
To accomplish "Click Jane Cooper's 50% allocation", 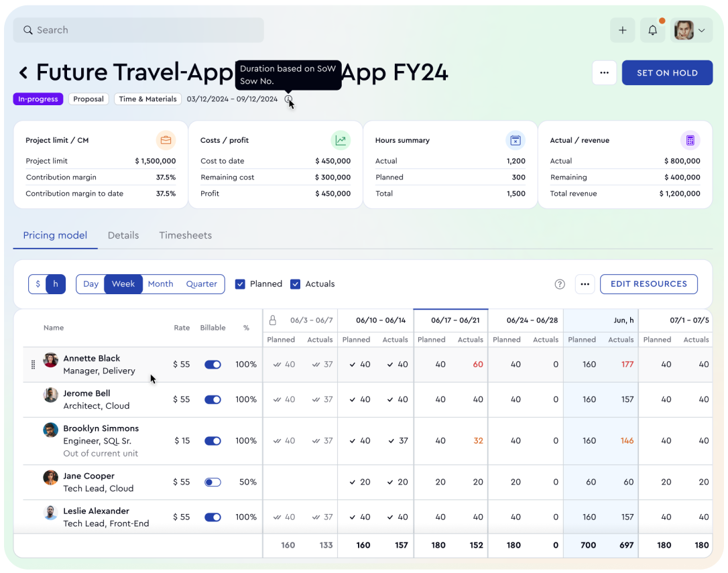I will 248,482.
